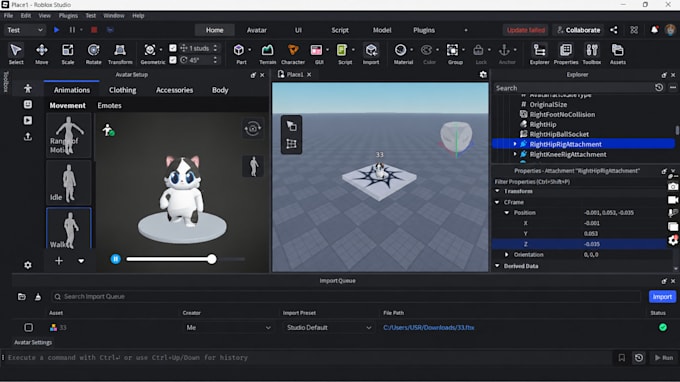Switch to the Body tab
This screenshot has width=680, height=382.
click(220, 90)
